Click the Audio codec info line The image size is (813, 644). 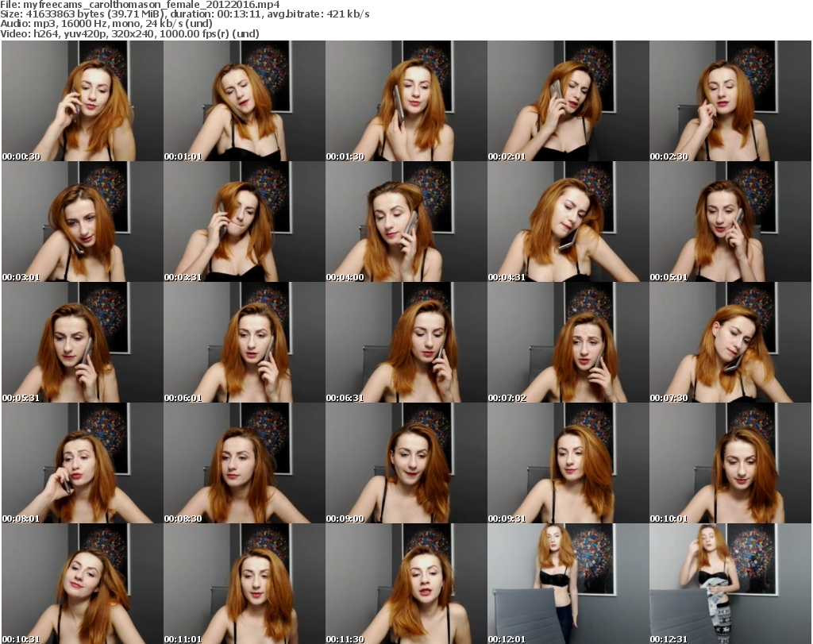[x=111, y=24]
